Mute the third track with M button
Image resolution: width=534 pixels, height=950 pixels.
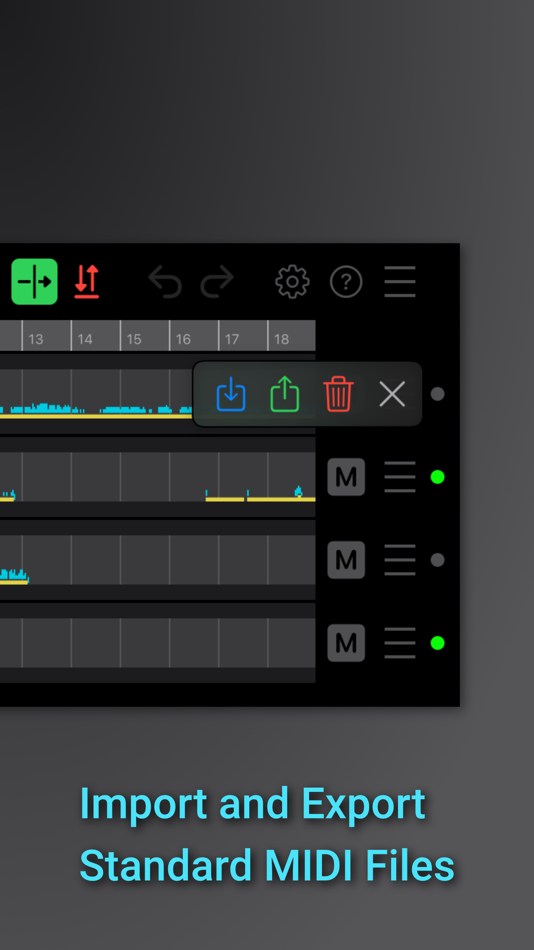[x=346, y=560]
